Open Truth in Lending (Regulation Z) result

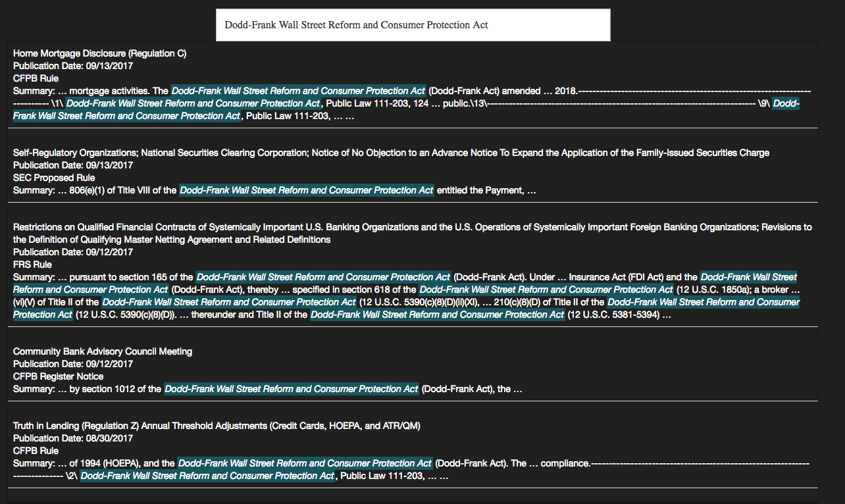coord(217,426)
